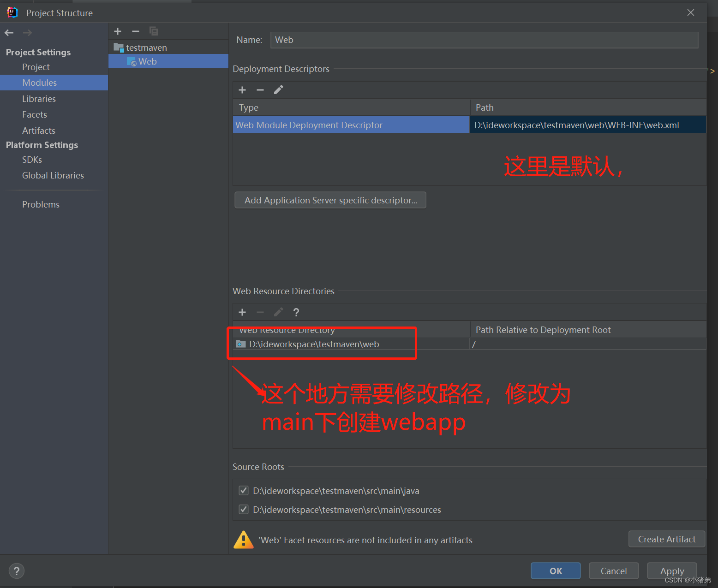The width and height of the screenshot is (718, 588).
Task: Click the Web Resource Directory column header
Action: (351, 330)
